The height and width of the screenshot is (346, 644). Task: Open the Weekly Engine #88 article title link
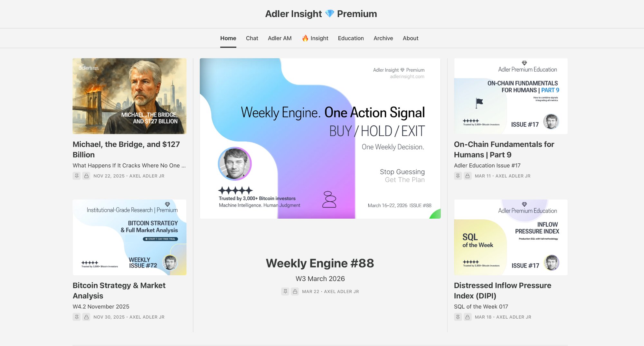pyautogui.click(x=320, y=263)
